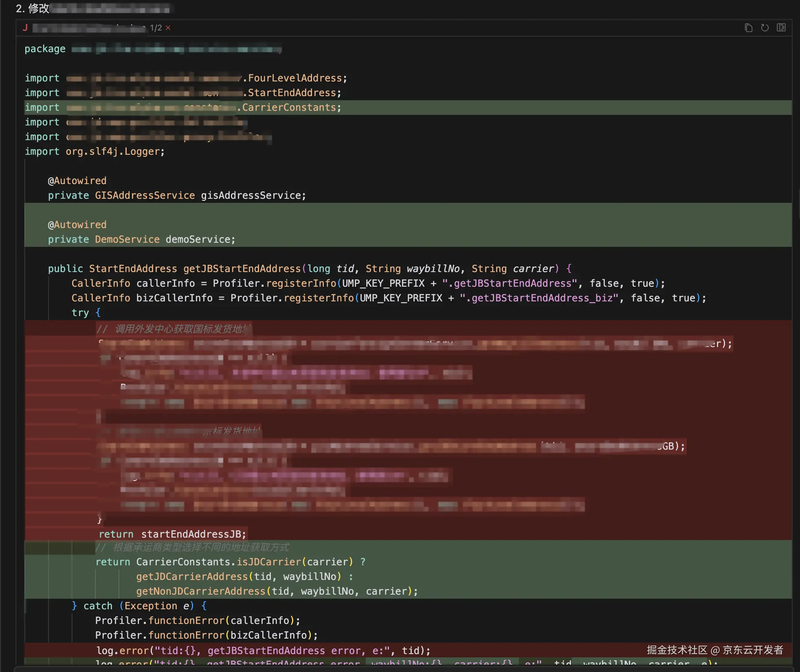Image resolution: width=800 pixels, height=672 pixels.
Task: Click the removed log.error line
Action: tap(263, 650)
